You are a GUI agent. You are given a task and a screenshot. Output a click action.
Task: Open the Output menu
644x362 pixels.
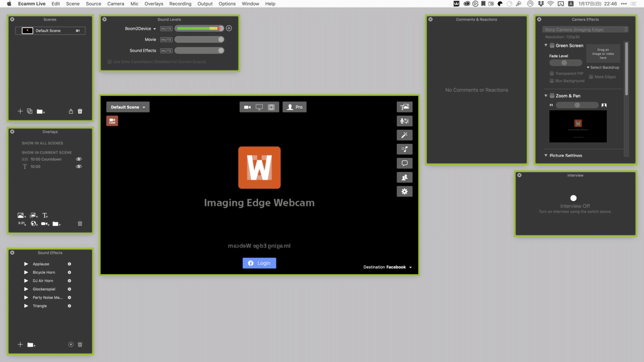[205, 4]
